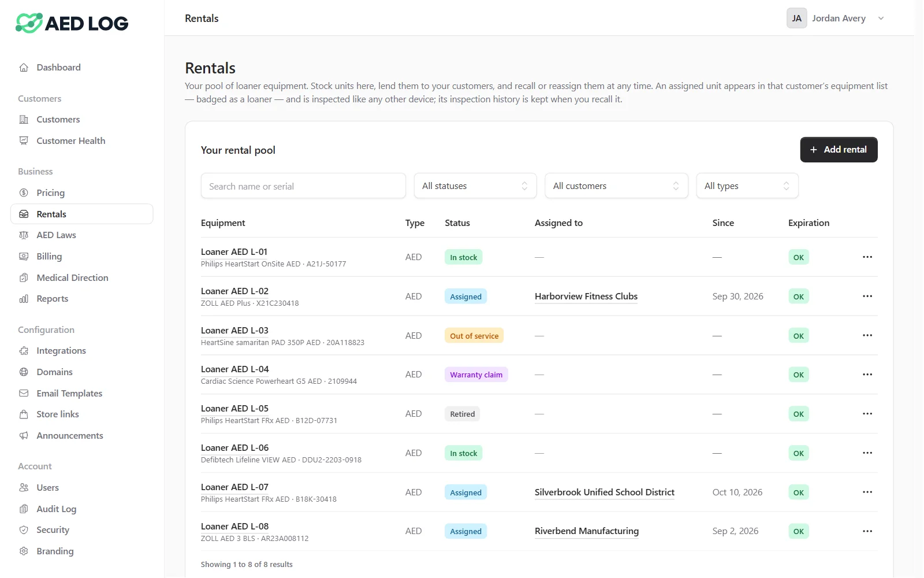Open Harborview Fitness Clubs customer link
924x578 pixels.
coord(586,297)
